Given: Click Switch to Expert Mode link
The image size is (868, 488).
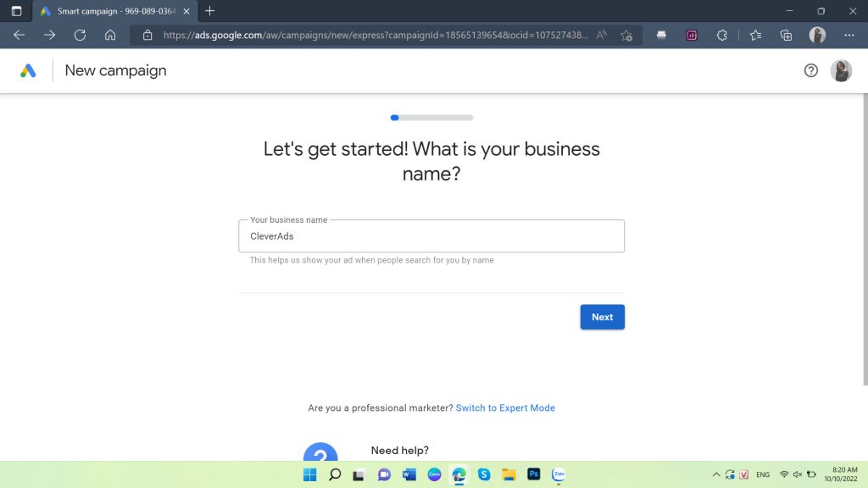Looking at the screenshot, I should pyautogui.click(x=505, y=408).
